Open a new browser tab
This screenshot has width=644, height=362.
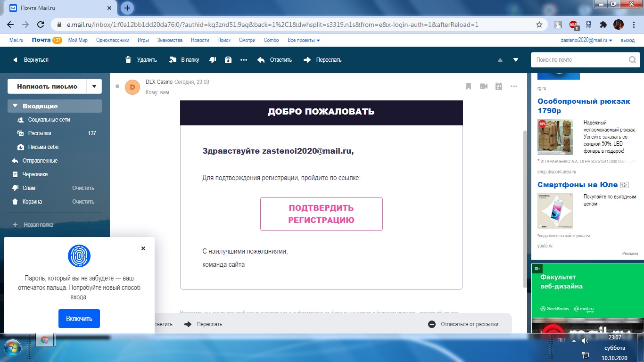pos(127,8)
